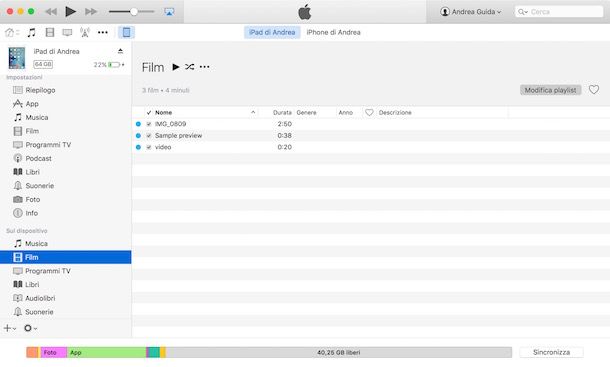Select the Sample preview film name
The image size is (610, 367).
point(178,135)
